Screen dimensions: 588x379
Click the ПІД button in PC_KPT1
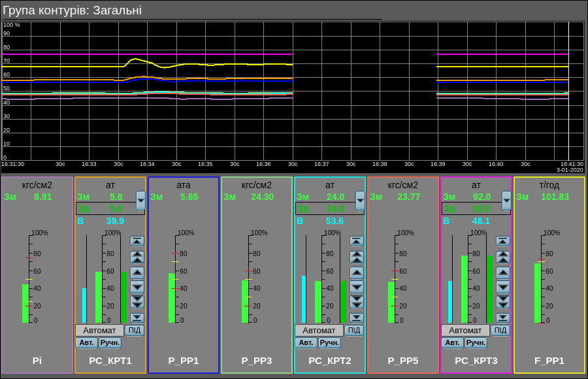135,330
